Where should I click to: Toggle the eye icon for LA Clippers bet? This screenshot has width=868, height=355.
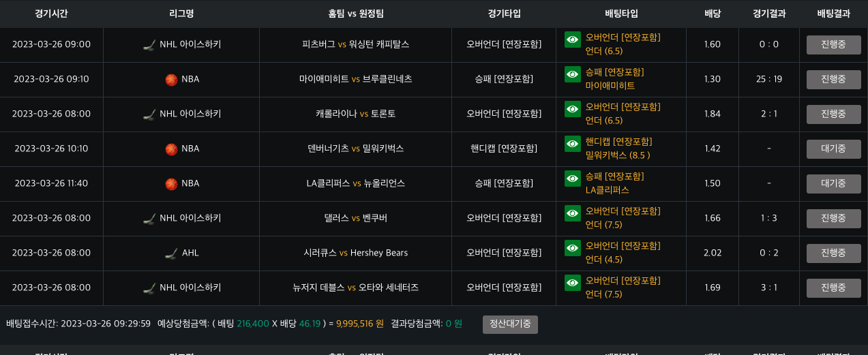click(572, 179)
